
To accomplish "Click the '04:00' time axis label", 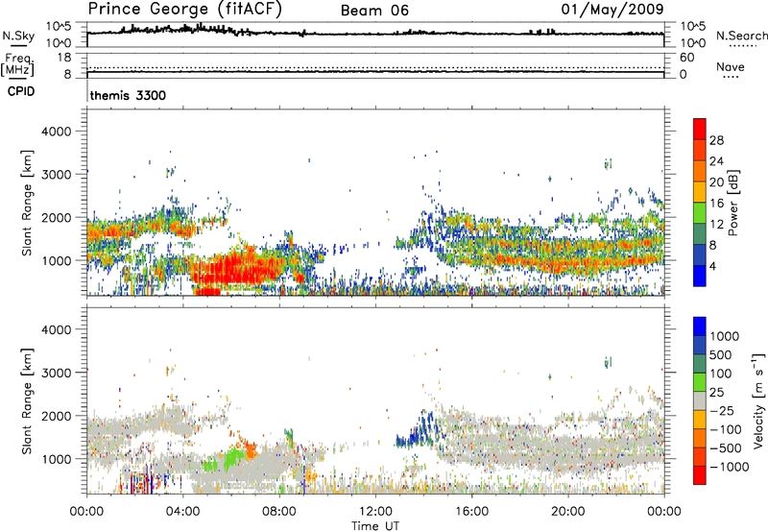I will coord(182,512).
